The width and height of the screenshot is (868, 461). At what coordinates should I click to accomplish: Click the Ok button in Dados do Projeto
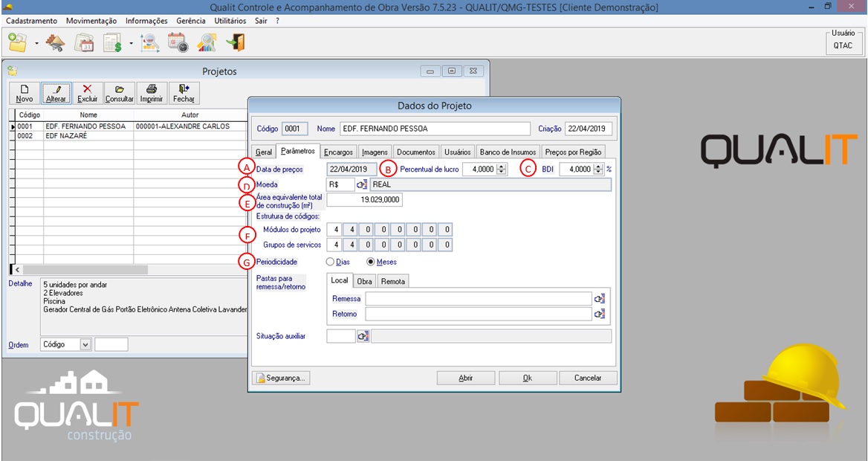[x=528, y=378]
